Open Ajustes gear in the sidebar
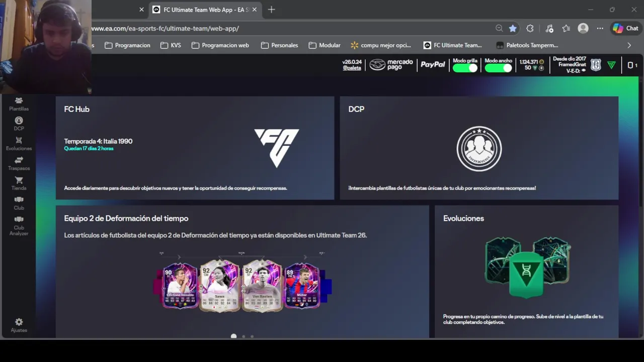Image resolution: width=644 pixels, height=362 pixels. coord(19,325)
